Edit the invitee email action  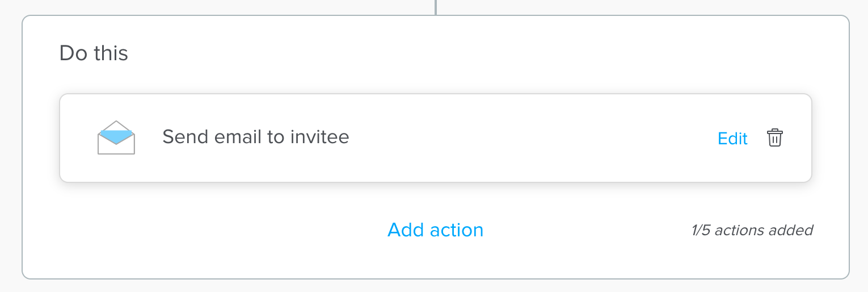point(732,138)
